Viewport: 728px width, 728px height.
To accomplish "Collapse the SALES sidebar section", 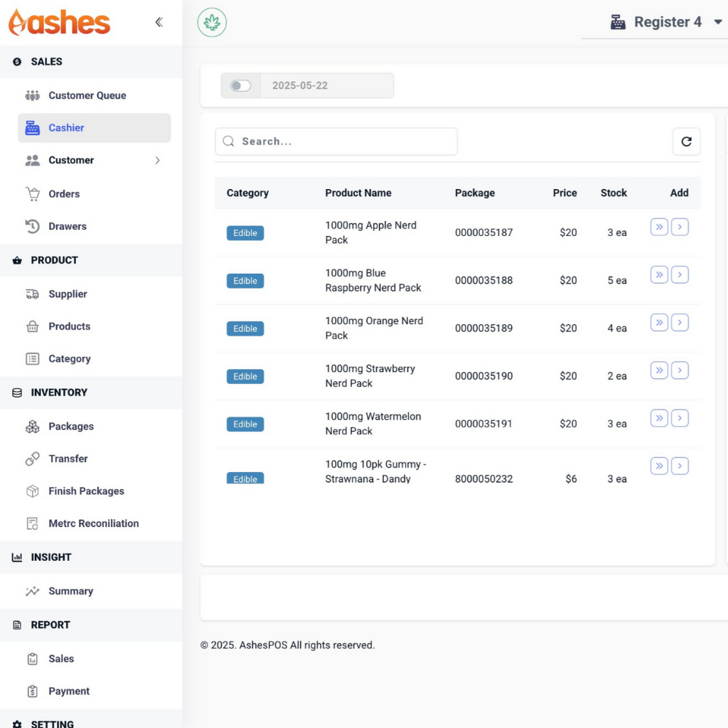I will click(x=47, y=62).
